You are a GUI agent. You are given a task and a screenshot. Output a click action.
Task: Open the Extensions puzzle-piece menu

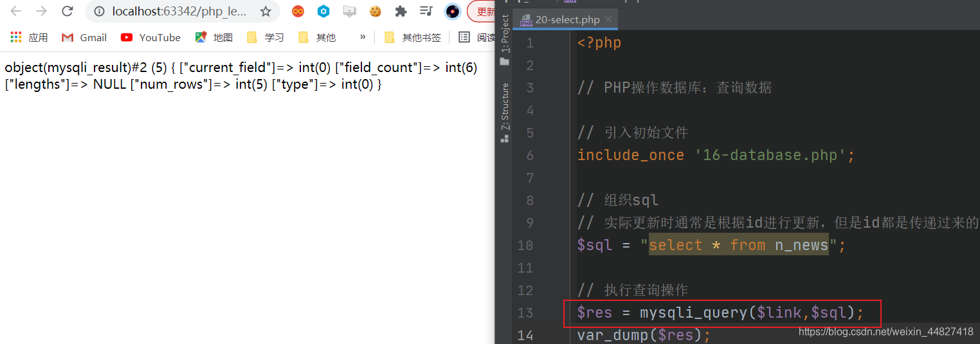[401, 11]
